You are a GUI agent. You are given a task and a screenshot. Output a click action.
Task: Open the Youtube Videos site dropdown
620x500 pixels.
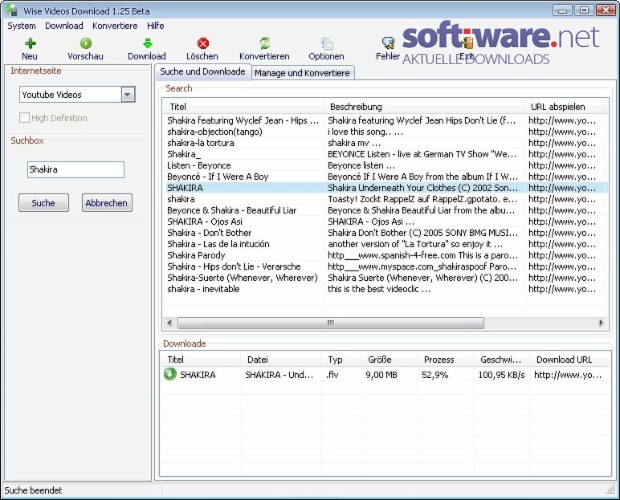(x=128, y=94)
